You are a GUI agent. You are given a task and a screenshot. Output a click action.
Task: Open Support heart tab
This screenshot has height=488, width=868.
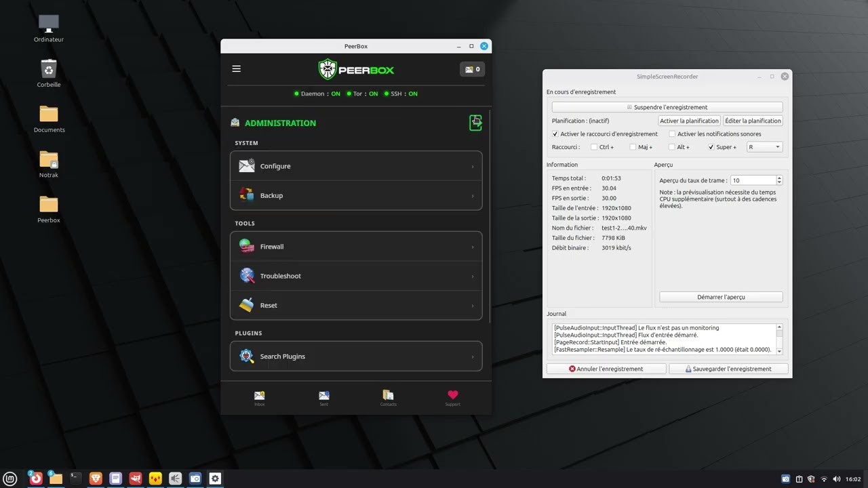point(453,398)
